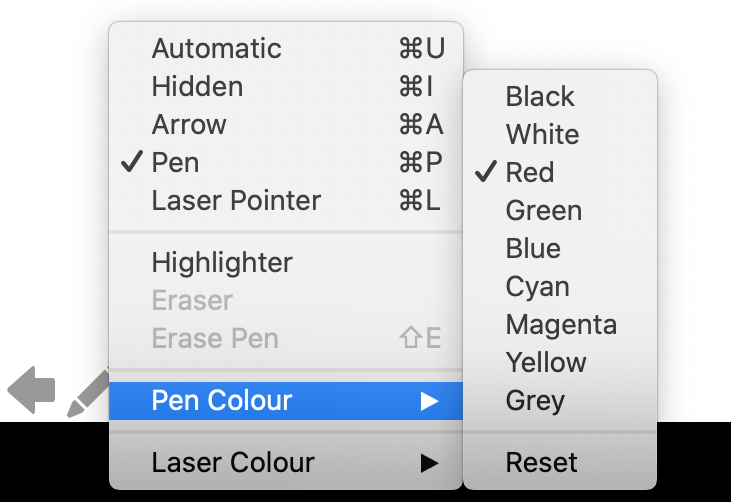Switch pointer to Arrow
The image size is (731, 502).
[x=286, y=124]
